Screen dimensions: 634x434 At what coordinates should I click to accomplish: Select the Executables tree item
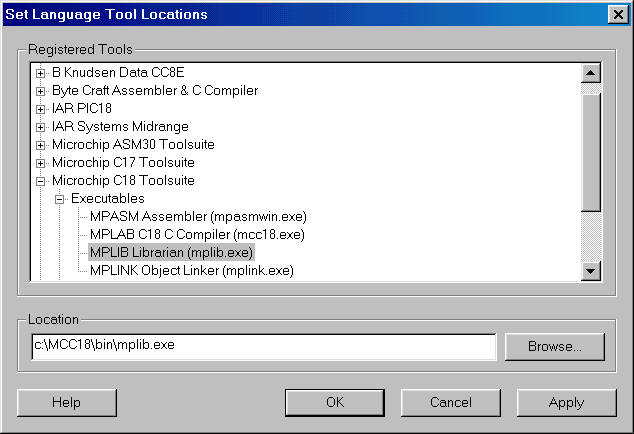[x=108, y=199]
